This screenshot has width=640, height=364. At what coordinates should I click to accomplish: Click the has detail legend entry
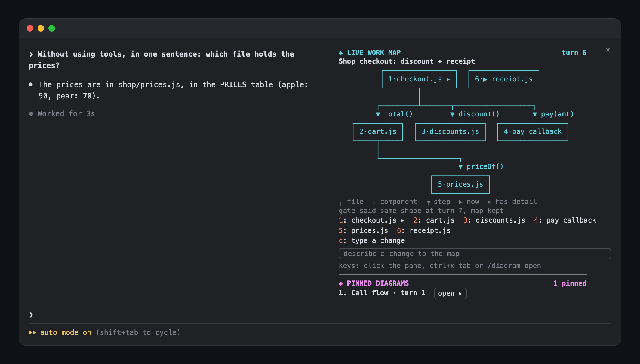tap(512, 202)
